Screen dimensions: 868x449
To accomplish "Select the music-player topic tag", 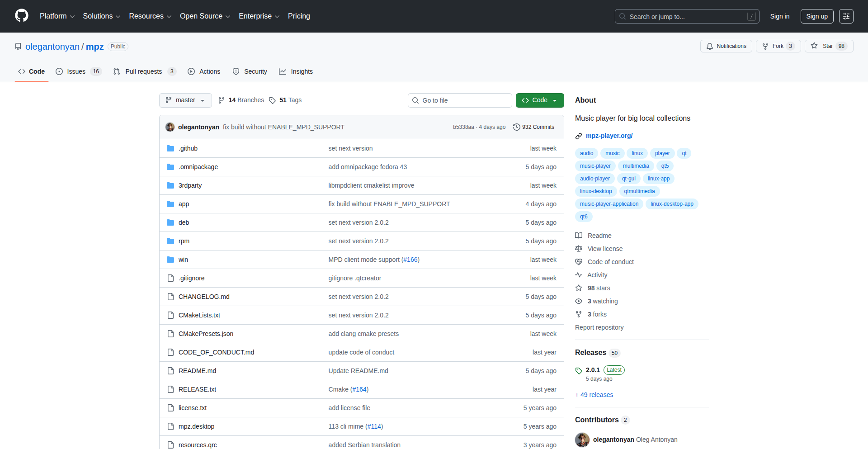I will 595,166.
